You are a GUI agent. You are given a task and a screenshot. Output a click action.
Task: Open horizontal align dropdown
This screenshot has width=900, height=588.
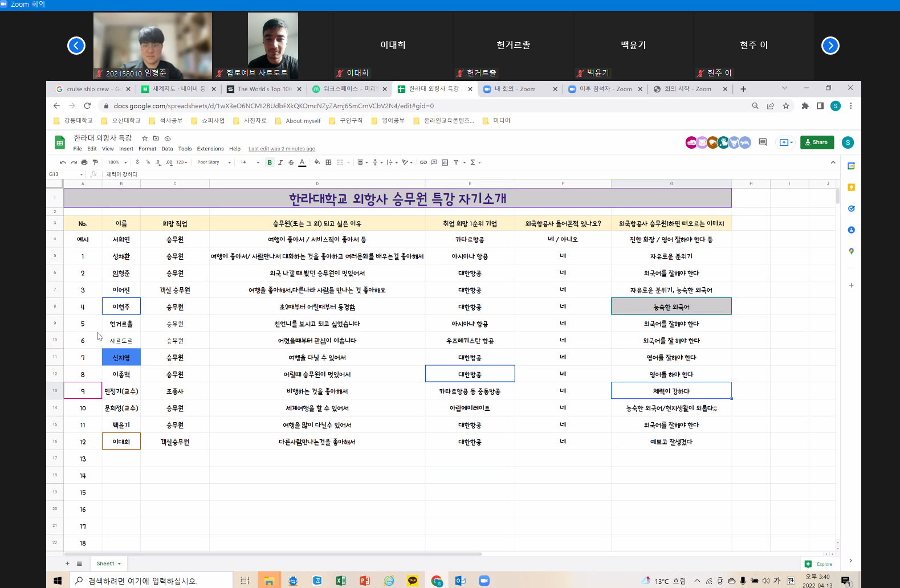click(x=363, y=162)
